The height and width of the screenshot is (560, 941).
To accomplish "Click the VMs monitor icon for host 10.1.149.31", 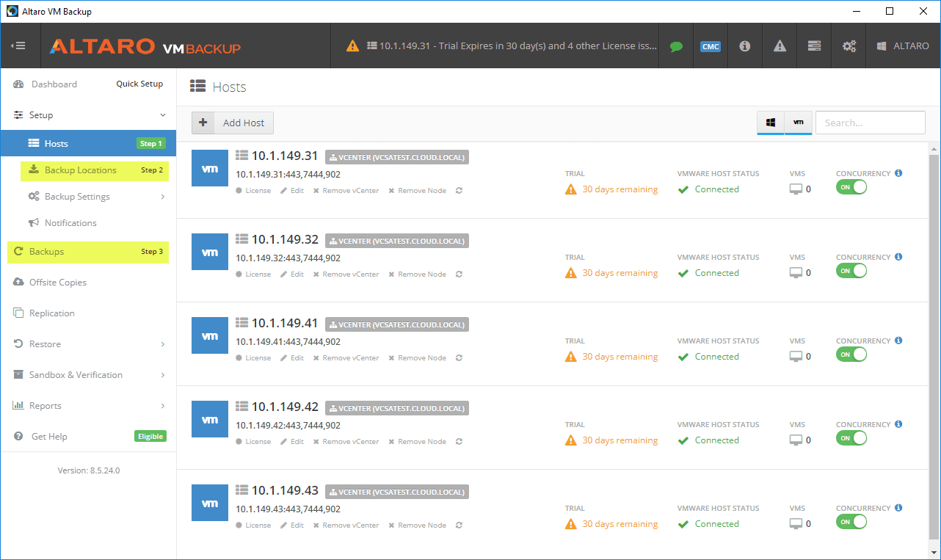I will point(796,189).
